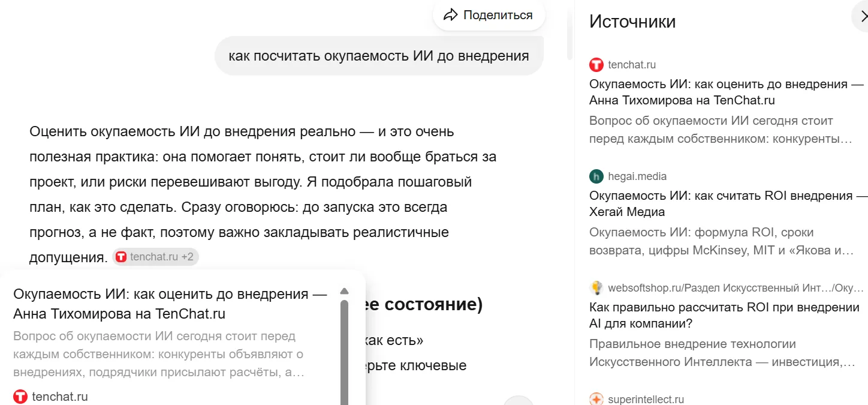Click snippet Правильное внедрение технологии

(x=722, y=353)
